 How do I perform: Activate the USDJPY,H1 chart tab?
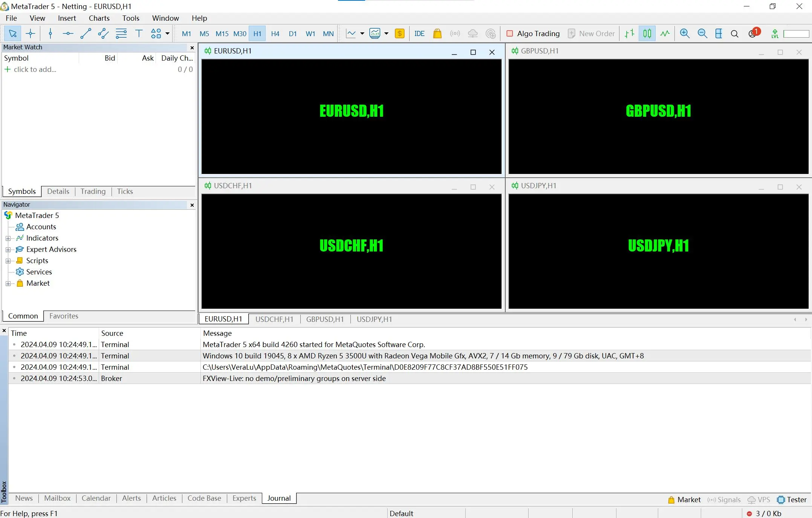tap(374, 319)
